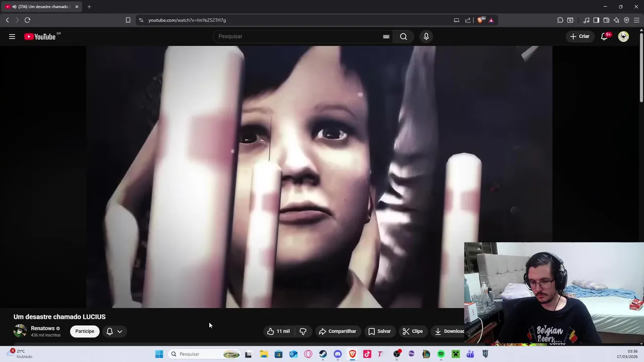This screenshot has width=644, height=362.
Task: Click the share page icon in address bar
Action: (x=468, y=20)
